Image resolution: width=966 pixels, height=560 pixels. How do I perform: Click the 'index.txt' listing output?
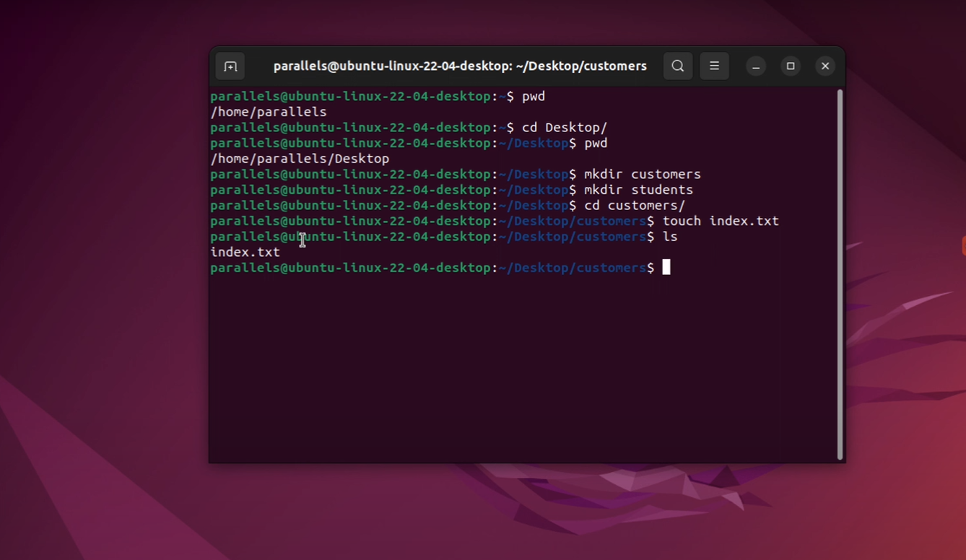[245, 253]
